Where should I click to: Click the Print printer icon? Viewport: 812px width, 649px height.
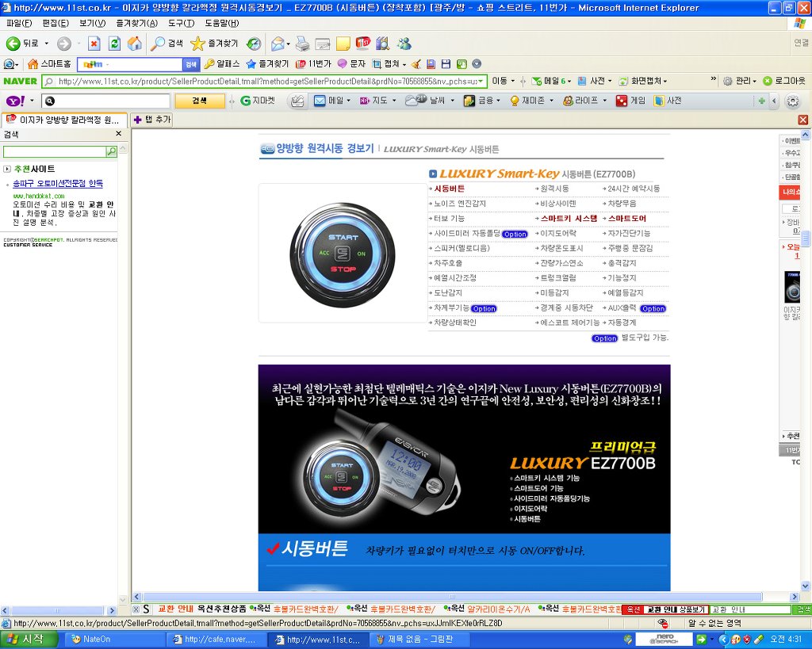tap(302, 44)
